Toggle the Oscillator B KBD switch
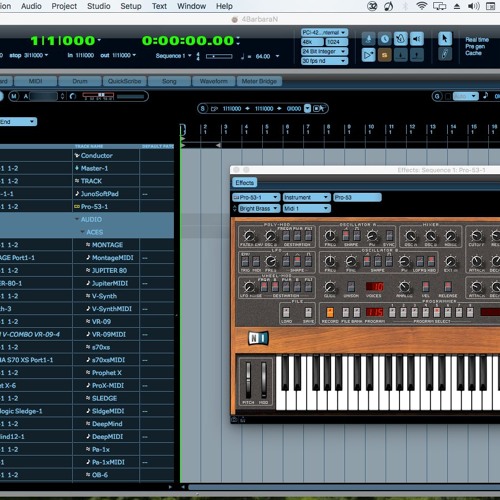Image resolution: width=500 pixels, height=500 pixels. [x=431, y=261]
